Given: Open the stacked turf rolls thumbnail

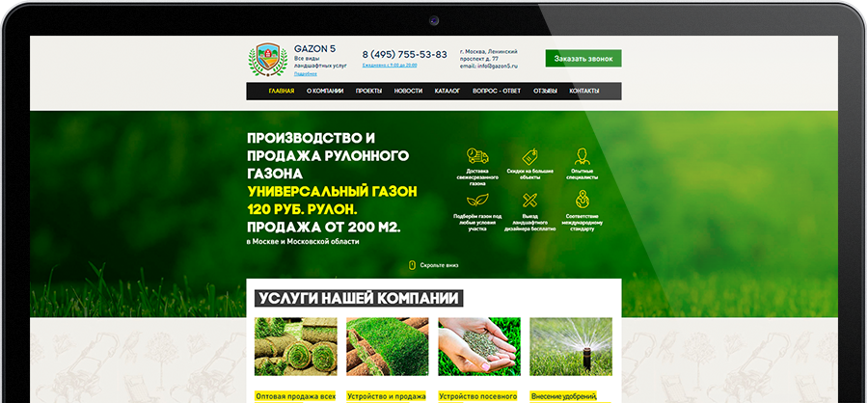Looking at the screenshot, I should click(296, 347).
